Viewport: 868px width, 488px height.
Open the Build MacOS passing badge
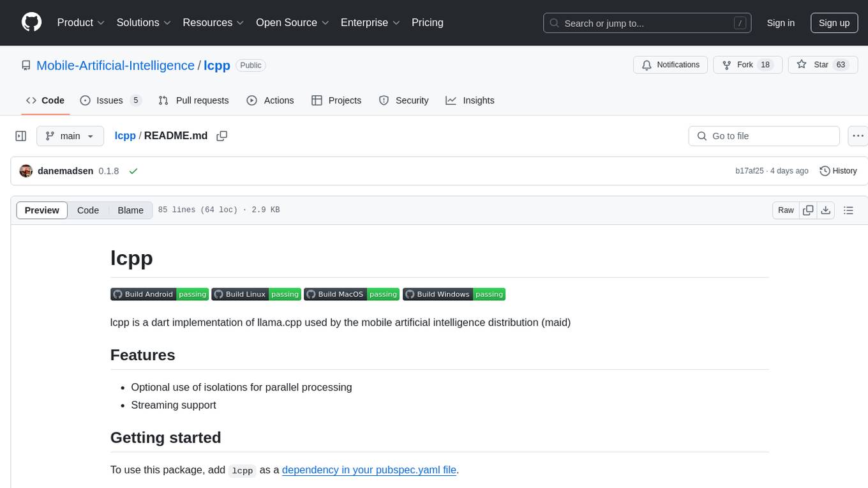coord(352,294)
